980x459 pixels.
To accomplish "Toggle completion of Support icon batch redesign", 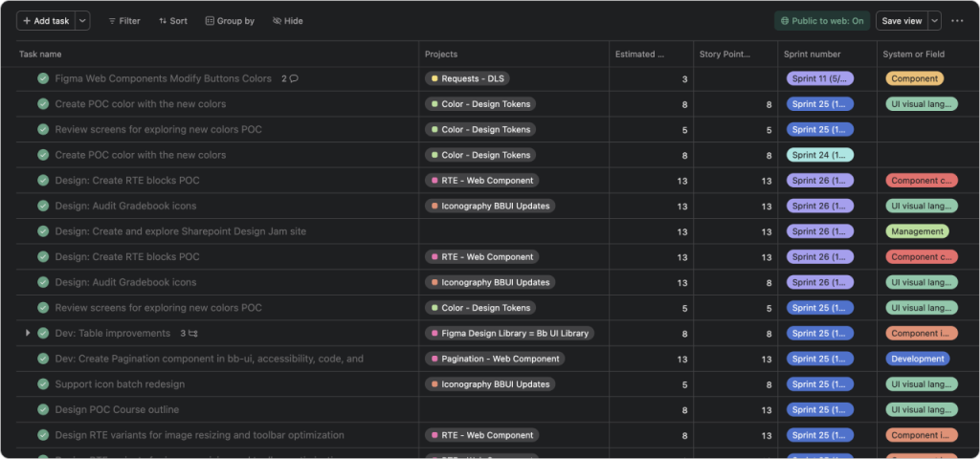I will click(43, 384).
